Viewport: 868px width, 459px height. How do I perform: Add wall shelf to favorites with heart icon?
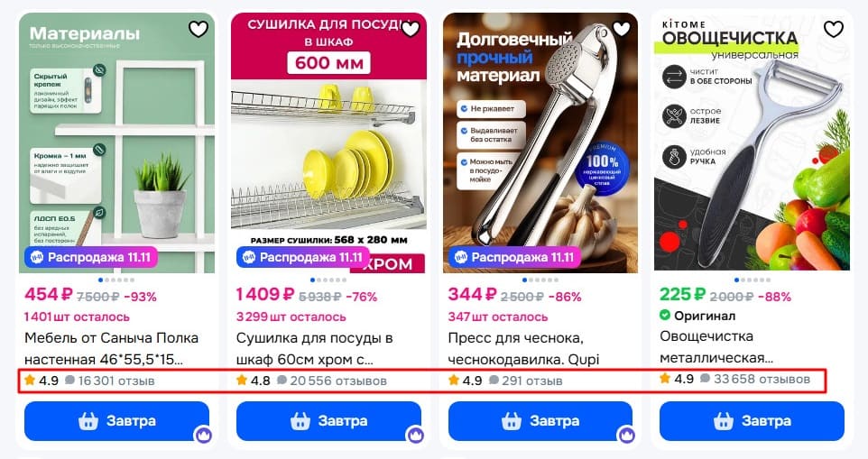[x=199, y=29]
